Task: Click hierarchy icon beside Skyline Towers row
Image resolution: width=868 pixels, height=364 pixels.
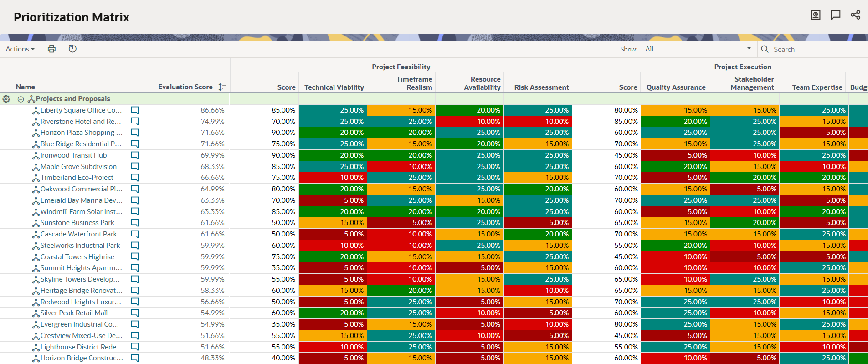Action: click(x=36, y=280)
